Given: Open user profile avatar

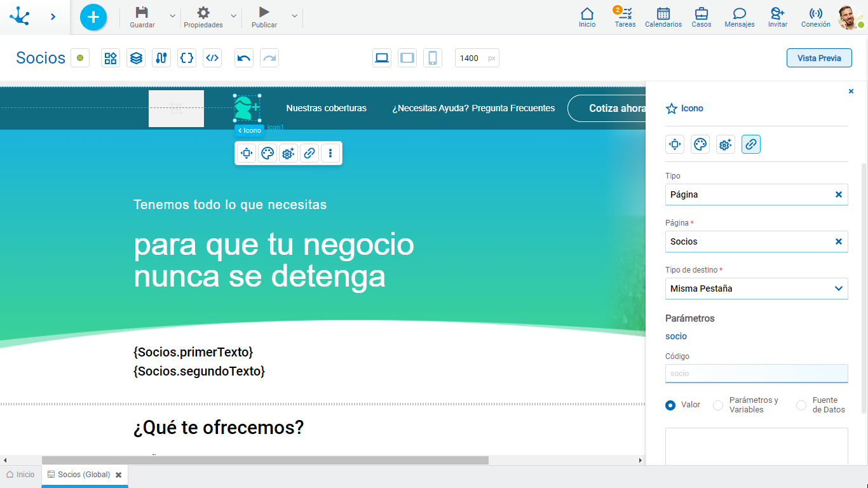Looking at the screenshot, I should (x=850, y=17).
